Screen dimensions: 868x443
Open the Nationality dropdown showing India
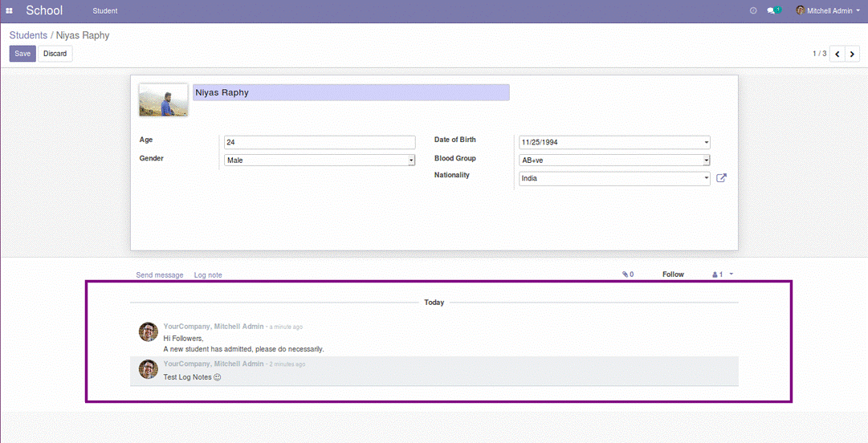[614, 178]
